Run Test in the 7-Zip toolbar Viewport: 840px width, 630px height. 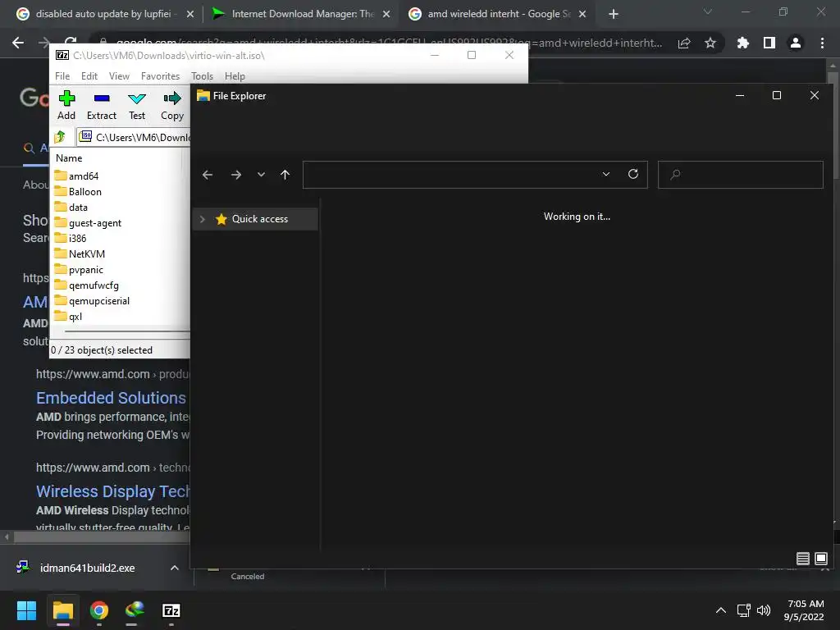137,106
